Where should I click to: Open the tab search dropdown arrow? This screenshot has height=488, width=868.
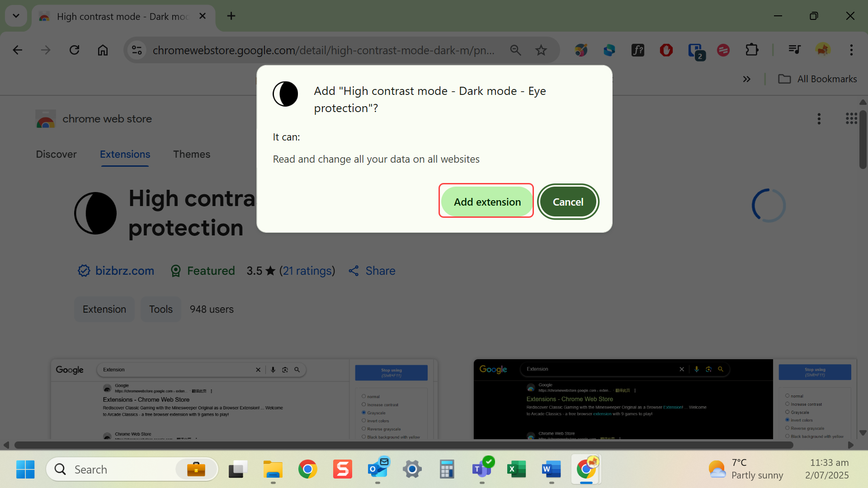pos(16,16)
